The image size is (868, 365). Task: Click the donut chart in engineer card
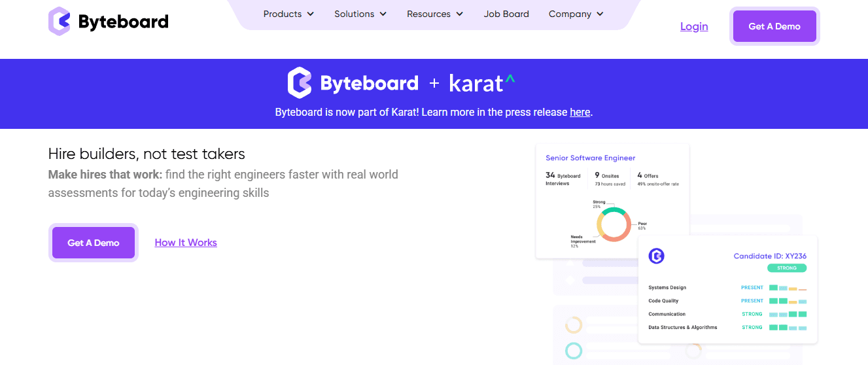tap(614, 224)
